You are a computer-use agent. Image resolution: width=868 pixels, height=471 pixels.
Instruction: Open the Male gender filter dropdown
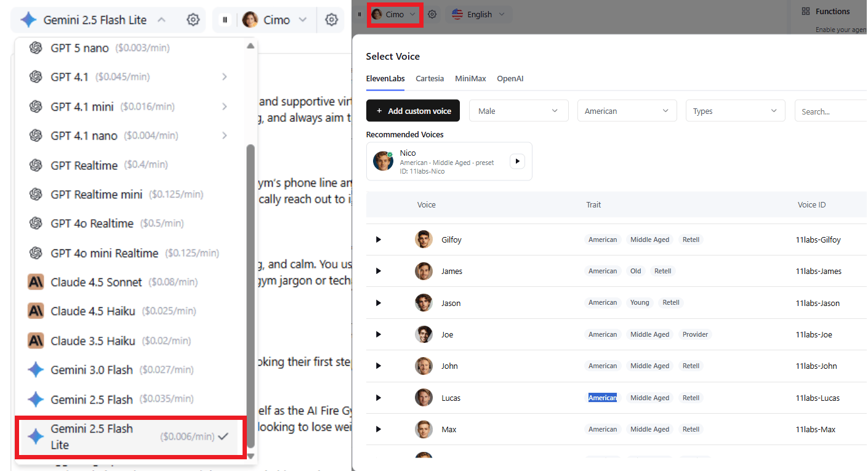click(518, 111)
